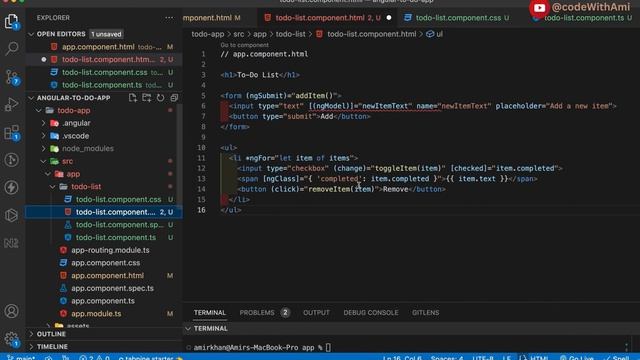Expand the .angular folder

point(44,123)
